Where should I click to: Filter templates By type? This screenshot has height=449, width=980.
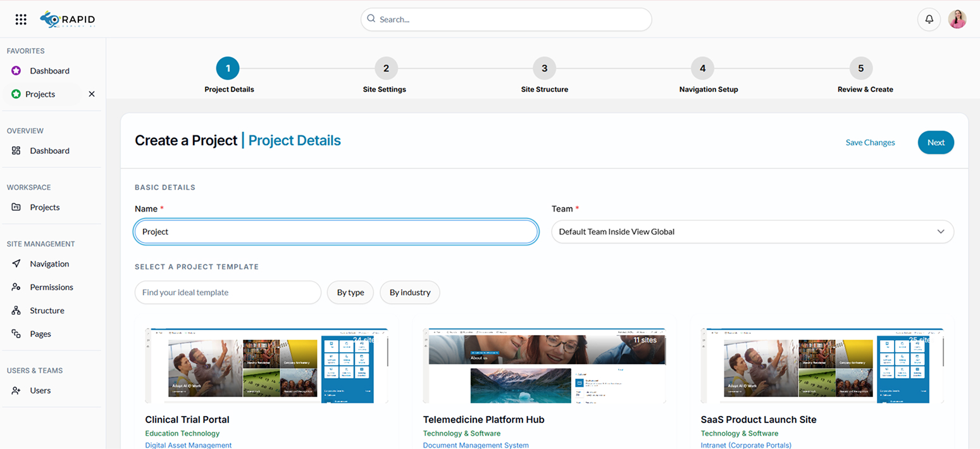[350, 293]
